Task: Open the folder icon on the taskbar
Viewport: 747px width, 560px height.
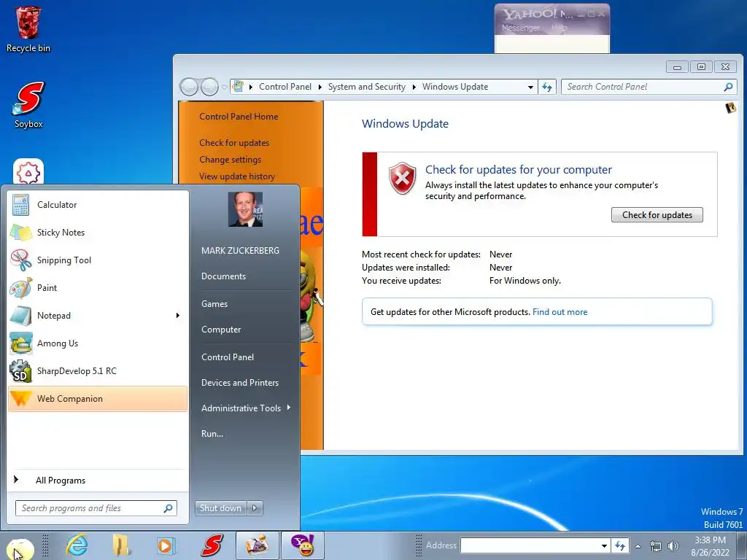Action: (121, 545)
